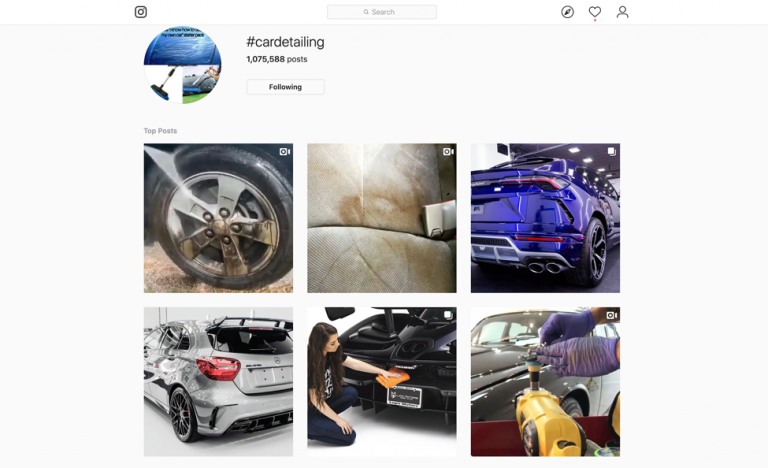768x468 pixels.
Task: Click the search field in top bar
Action: (x=382, y=12)
